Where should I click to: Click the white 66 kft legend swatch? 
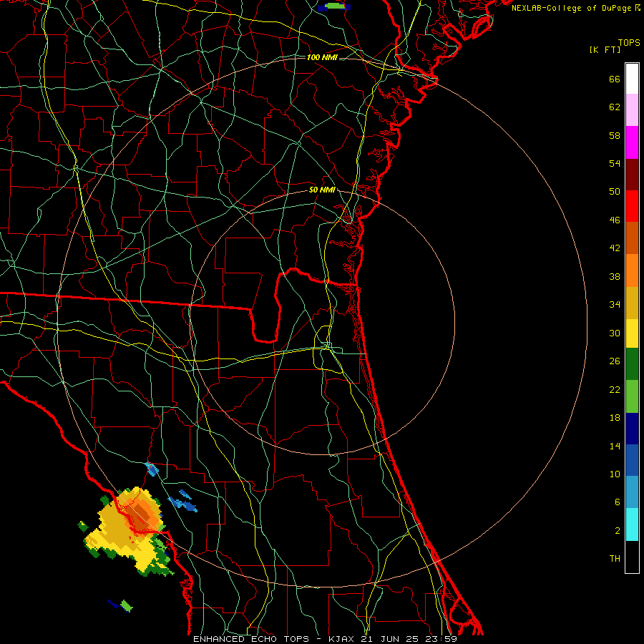632,79
